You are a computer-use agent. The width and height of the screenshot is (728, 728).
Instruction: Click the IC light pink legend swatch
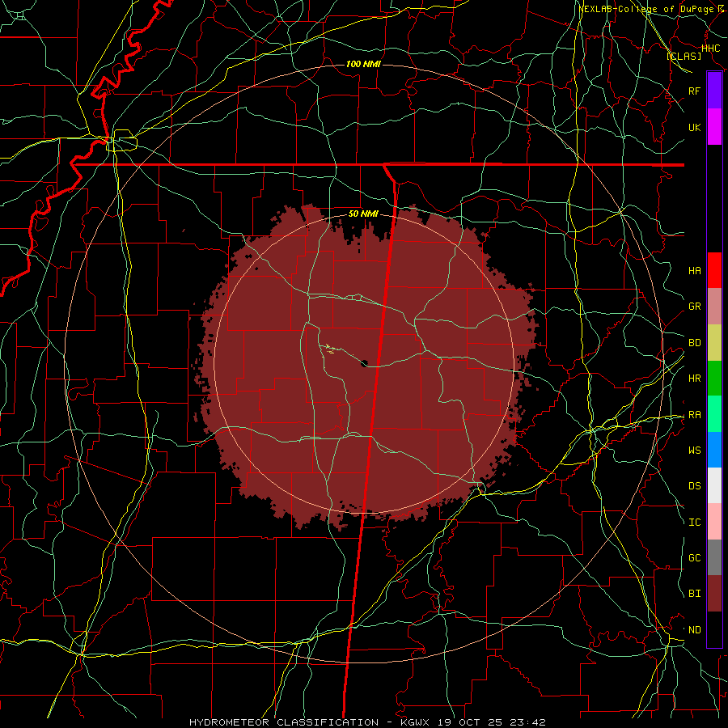[714, 522]
